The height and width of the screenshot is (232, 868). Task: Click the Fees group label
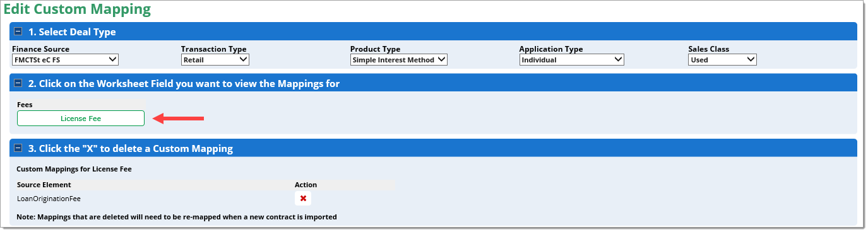pos(25,105)
